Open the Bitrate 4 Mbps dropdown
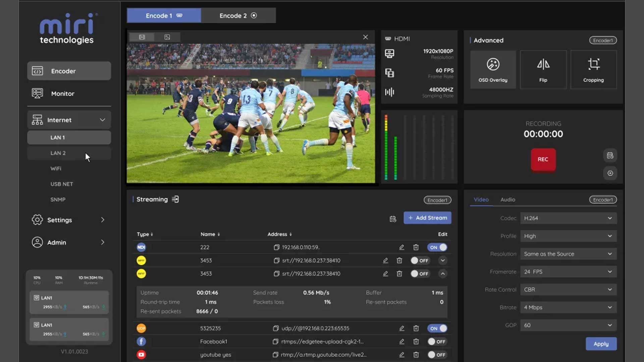 pyautogui.click(x=568, y=307)
